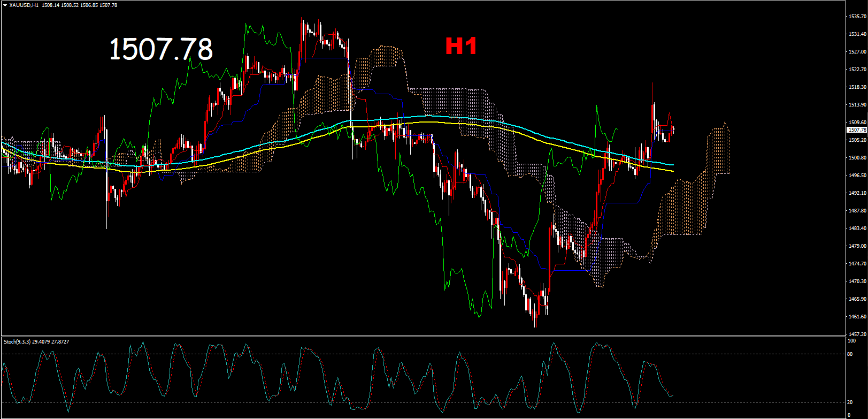This screenshot has width=868, height=419.
Task: Click the 1513.90 price axis label
Action: coord(857,105)
